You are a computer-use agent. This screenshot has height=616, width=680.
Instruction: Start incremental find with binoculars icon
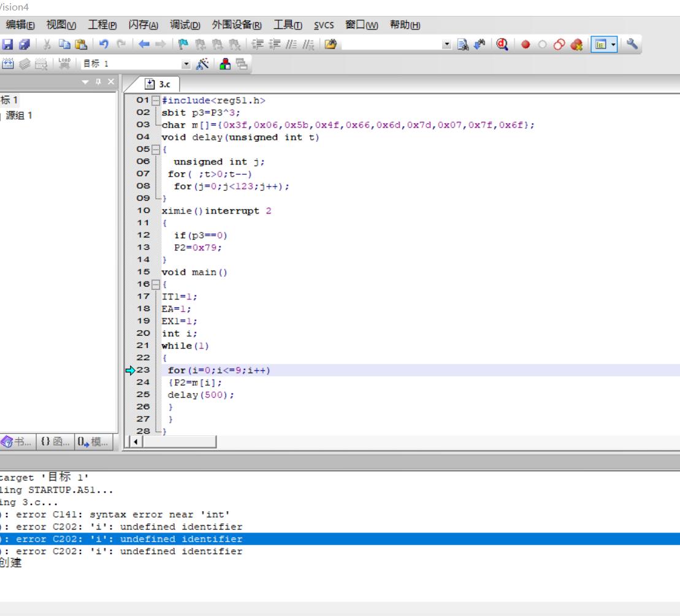479,44
